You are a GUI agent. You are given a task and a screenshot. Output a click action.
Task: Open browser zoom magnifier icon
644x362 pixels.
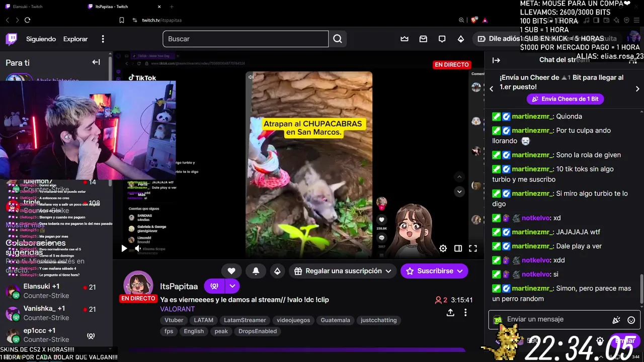coord(461,20)
